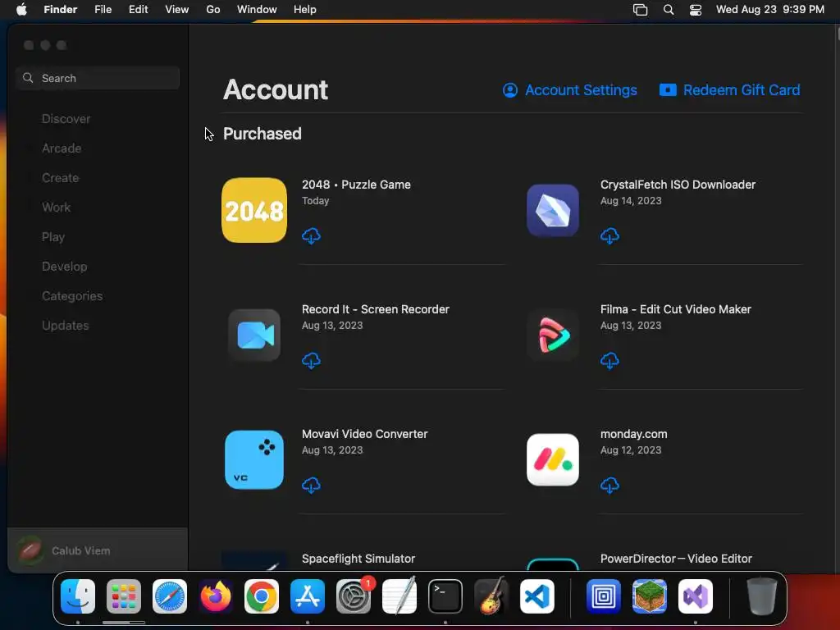Launch Safari from the Dock
Viewport: 840px width, 630px height.
tap(170, 596)
